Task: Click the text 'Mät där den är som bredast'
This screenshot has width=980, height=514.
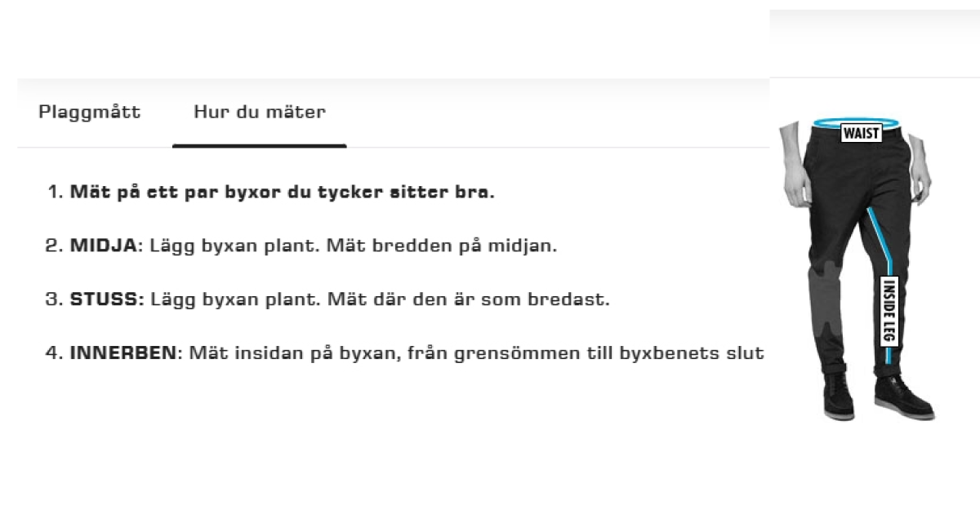Action: coord(468,299)
